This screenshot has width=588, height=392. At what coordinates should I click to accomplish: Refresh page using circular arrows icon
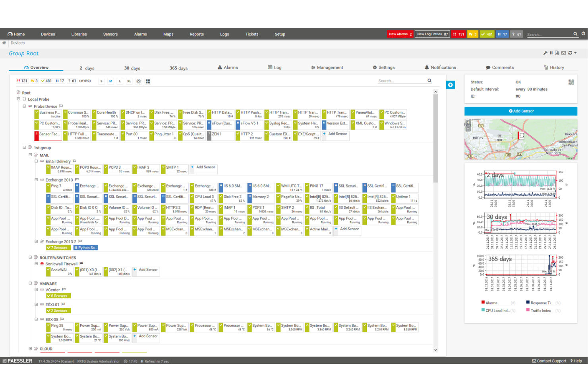pos(570,52)
